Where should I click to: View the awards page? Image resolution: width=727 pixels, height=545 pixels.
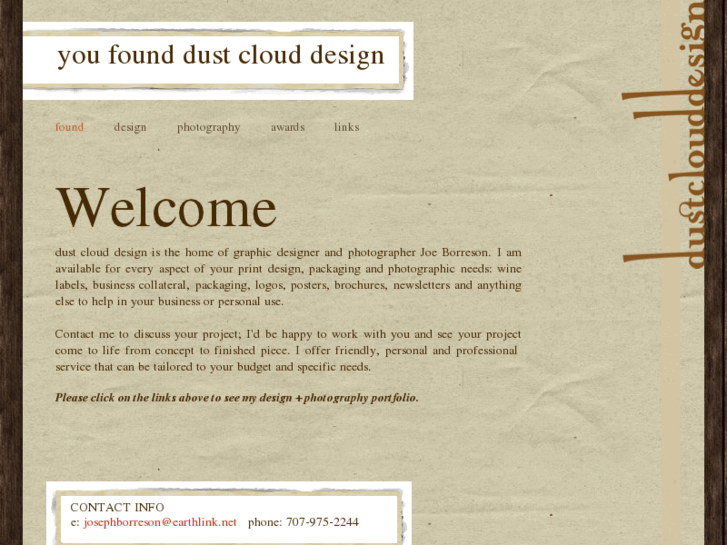tap(287, 127)
